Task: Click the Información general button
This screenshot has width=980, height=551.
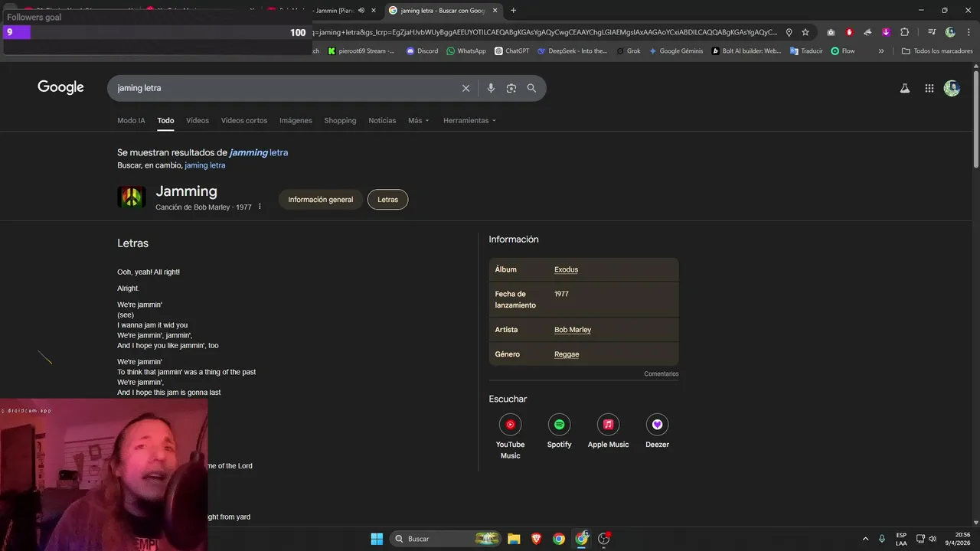Action: (x=321, y=200)
